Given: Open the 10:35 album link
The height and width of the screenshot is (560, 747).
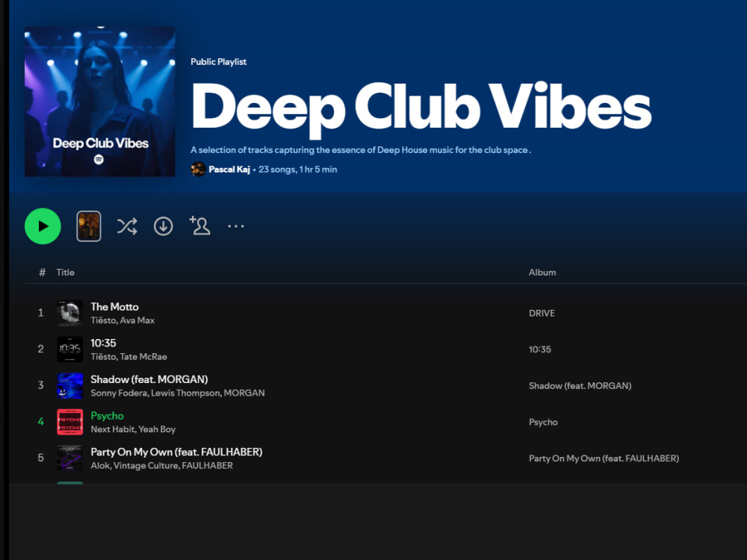Looking at the screenshot, I should [x=540, y=349].
